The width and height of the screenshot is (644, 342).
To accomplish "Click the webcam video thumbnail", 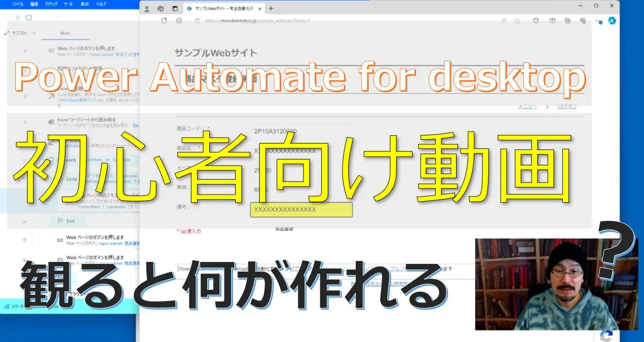I will 556,284.
